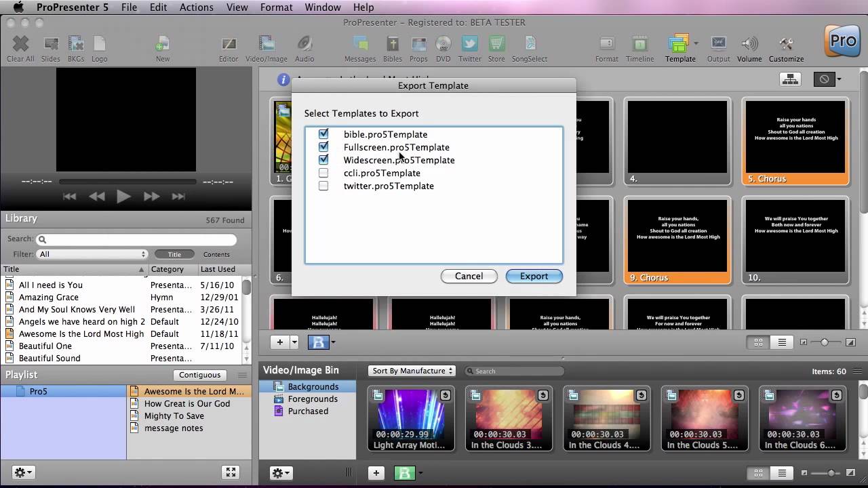Click the network hierarchy icon above slides
868x488 pixels.
pos(791,79)
